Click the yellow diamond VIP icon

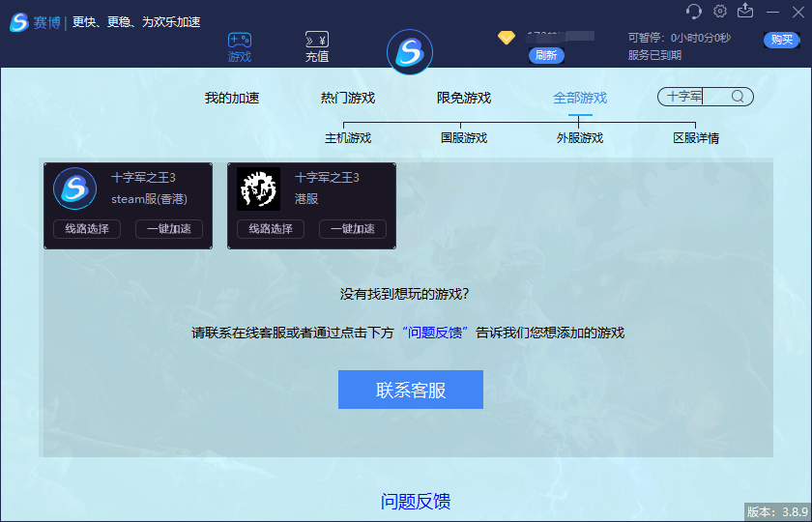coord(506,38)
